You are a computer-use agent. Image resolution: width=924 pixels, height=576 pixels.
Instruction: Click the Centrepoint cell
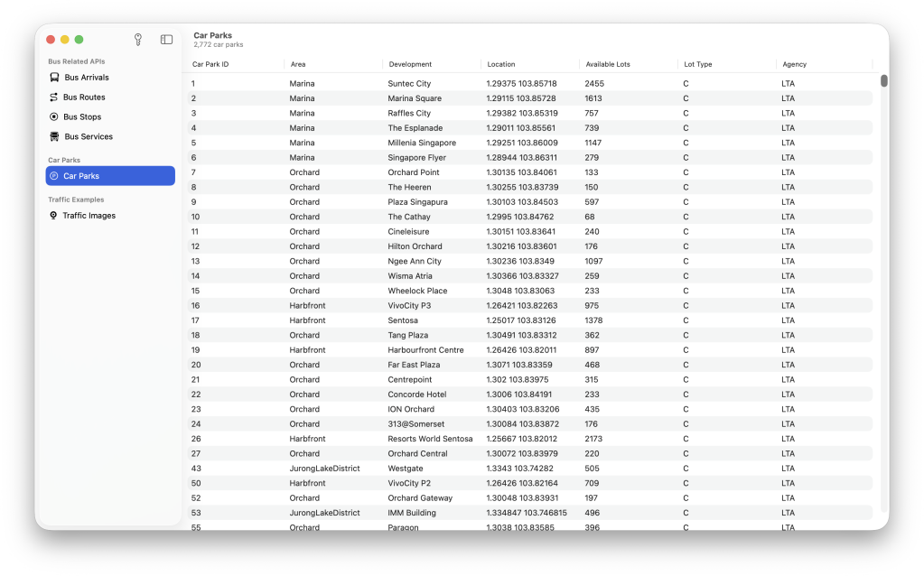(409, 380)
